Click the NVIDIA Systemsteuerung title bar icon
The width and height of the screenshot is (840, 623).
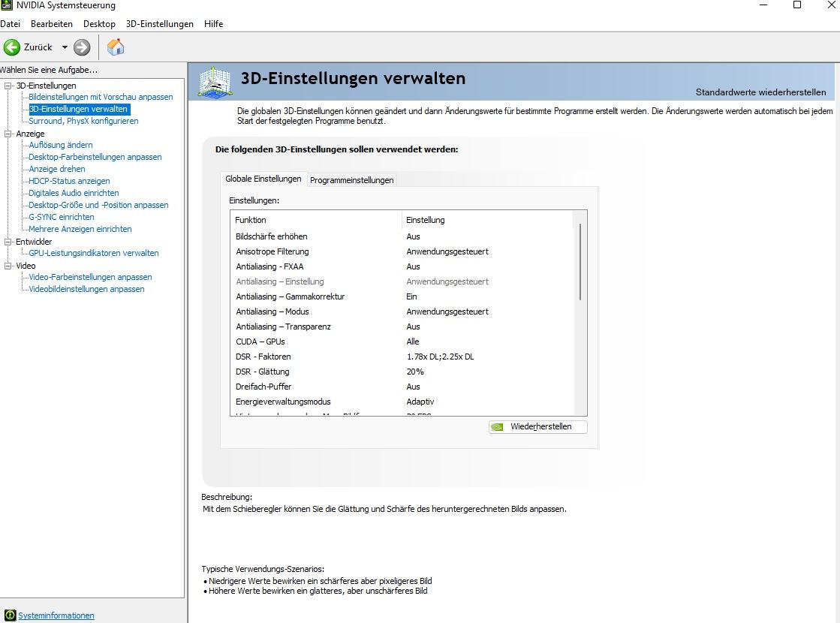(7, 5)
